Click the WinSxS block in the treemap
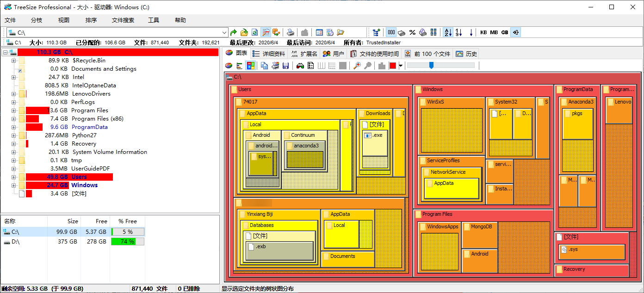The image size is (644, 293). 451,126
